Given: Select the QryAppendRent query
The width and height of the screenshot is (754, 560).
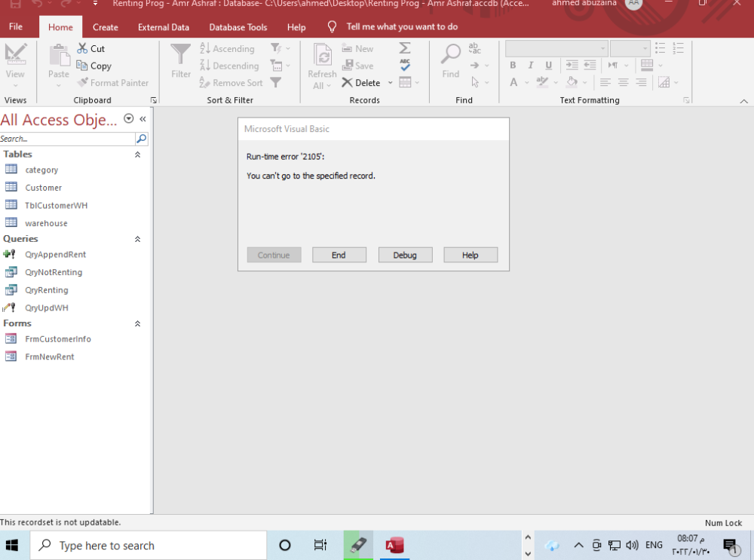Looking at the screenshot, I should (x=55, y=254).
